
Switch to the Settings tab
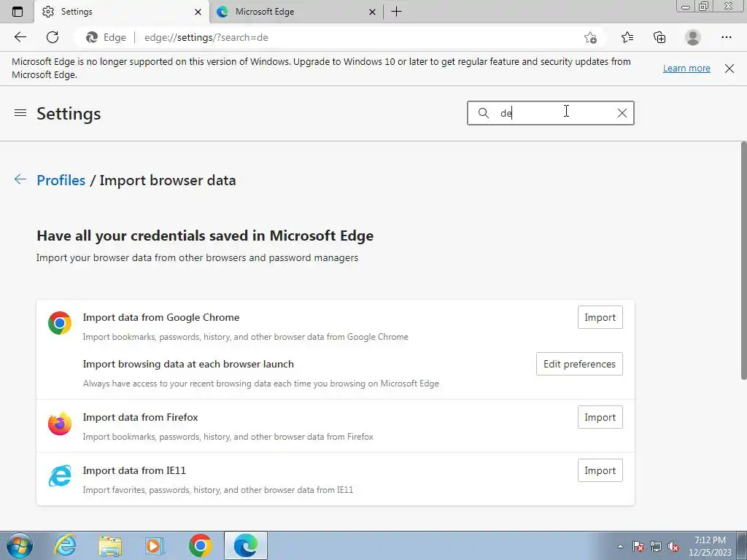click(x=122, y=12)
